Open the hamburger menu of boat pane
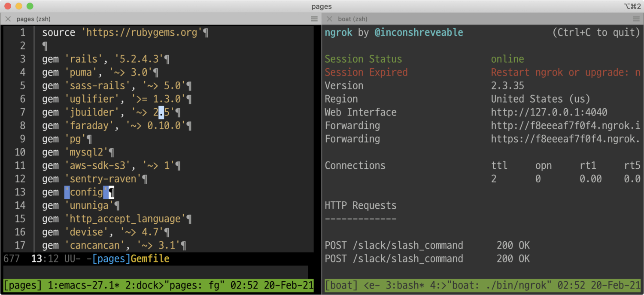The width and height of the screenshot is (644, 295). (x=636, y=19)
